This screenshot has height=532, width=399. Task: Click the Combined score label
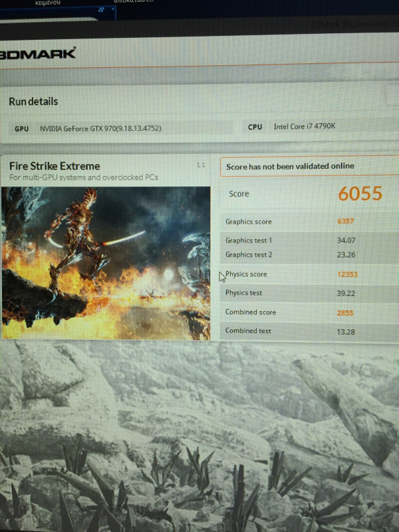[x=251, y=312]
